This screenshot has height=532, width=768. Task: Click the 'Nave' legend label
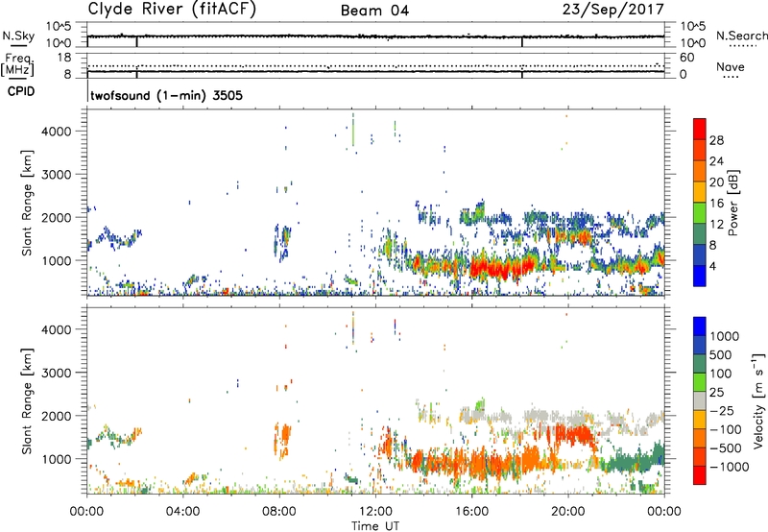[731, 66]
